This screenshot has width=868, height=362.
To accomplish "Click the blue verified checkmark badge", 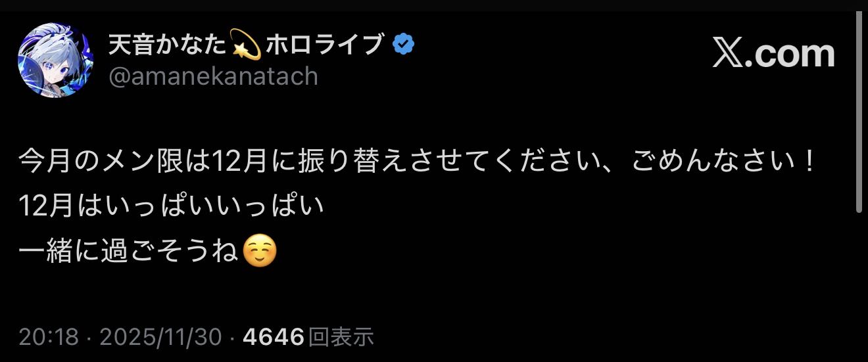I will 403,45.
